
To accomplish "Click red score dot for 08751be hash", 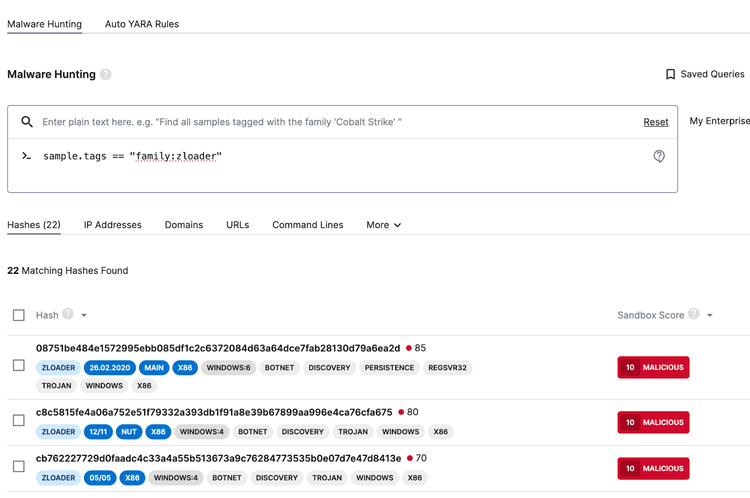I will click(409, 348).
